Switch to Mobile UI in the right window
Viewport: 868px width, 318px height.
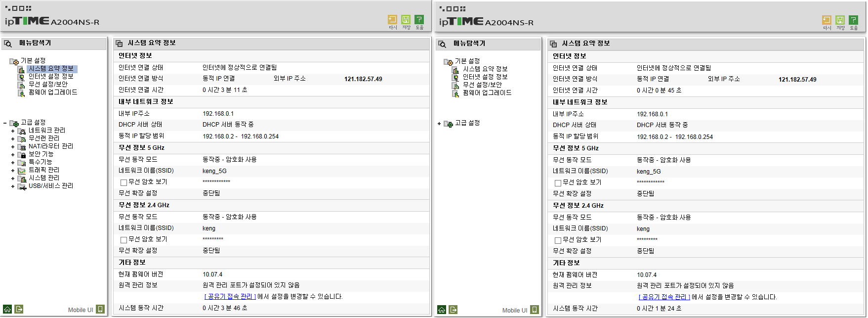(x=515, y=311)
